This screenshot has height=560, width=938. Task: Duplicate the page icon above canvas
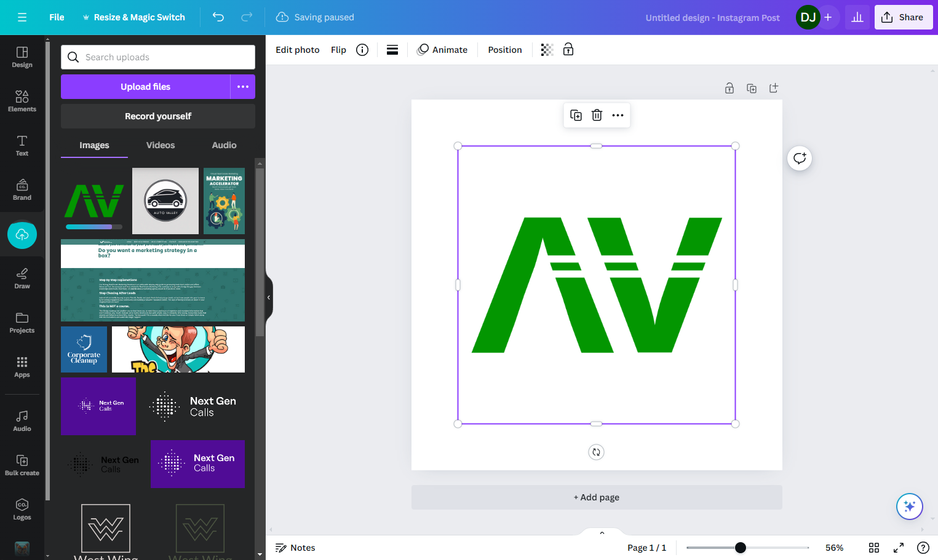(752, 88)
